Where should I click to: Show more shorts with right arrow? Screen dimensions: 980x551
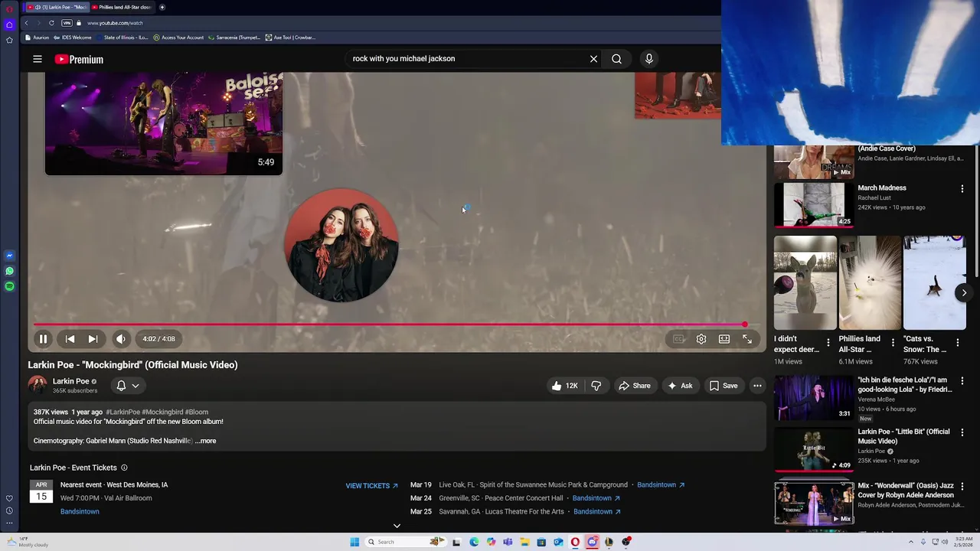(x=964, y=292)
